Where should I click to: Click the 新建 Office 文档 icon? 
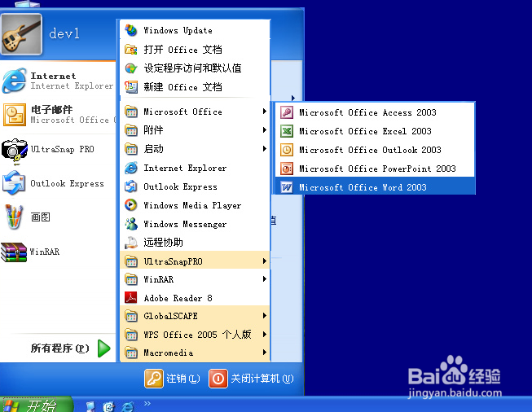tap(131, 87)
